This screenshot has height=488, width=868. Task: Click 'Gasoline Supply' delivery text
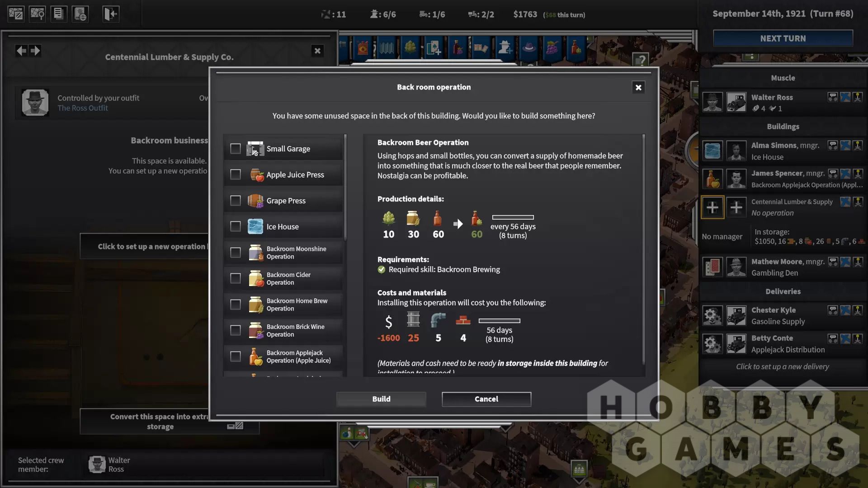(x=778, y=321)
